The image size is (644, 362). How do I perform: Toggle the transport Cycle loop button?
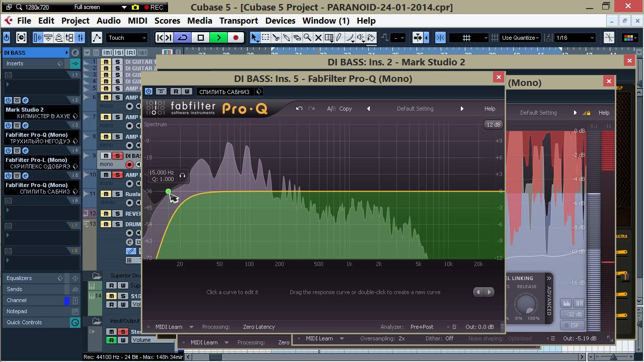coord(183,38)
